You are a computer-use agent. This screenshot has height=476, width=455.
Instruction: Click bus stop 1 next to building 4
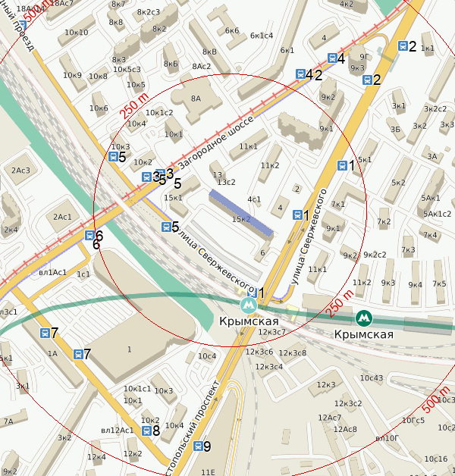click(x=297, y=215)
